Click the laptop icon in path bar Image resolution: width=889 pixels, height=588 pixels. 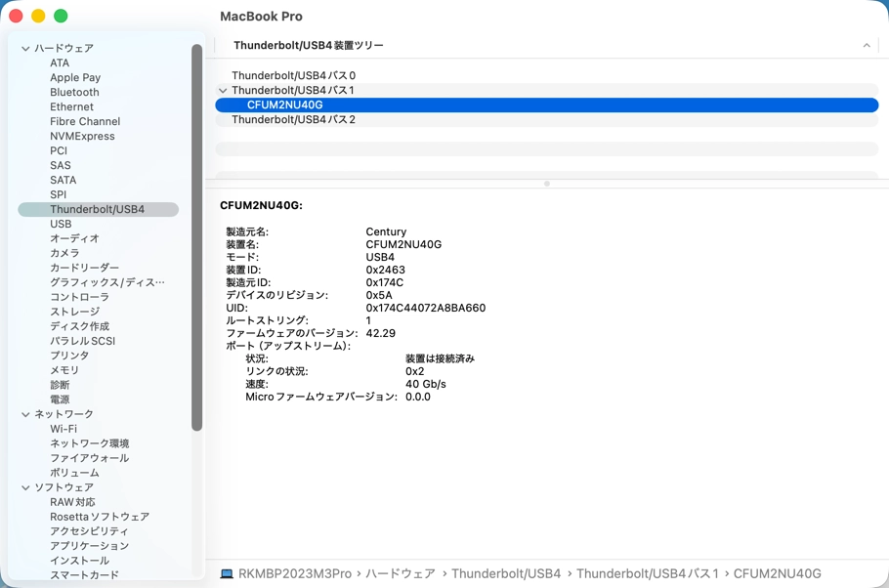pos(227,574)
